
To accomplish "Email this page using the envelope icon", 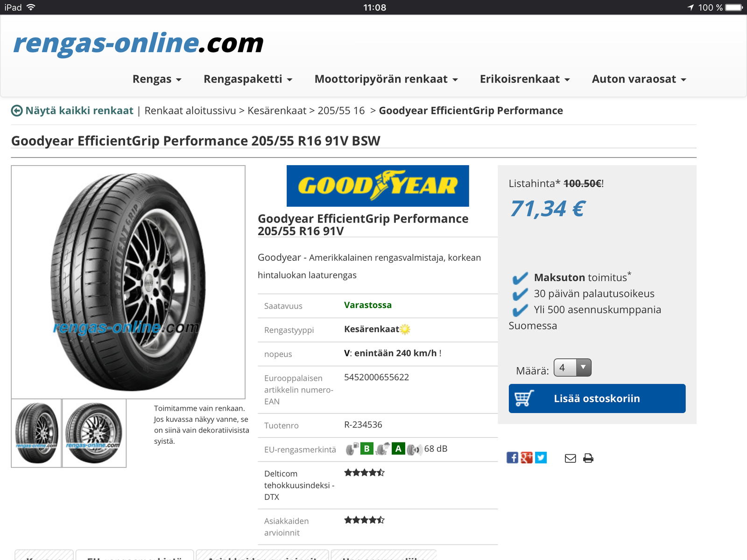I will point(570,458).
